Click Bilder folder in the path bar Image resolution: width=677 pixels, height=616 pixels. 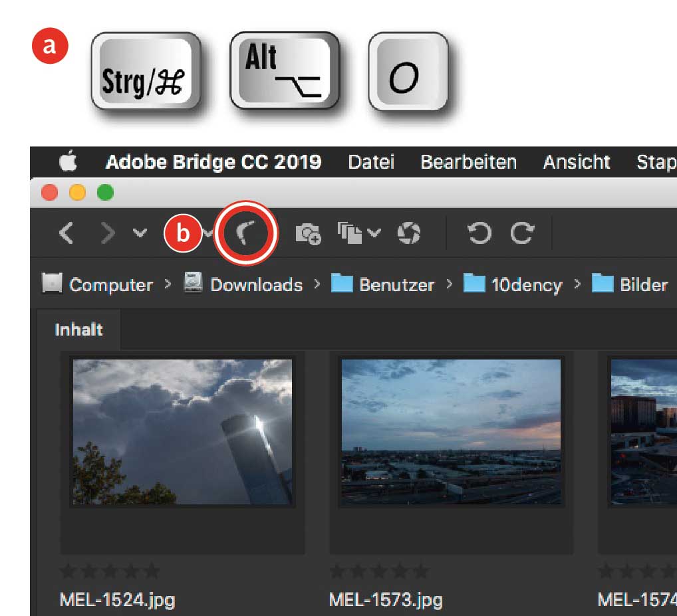tap(630, 284)
